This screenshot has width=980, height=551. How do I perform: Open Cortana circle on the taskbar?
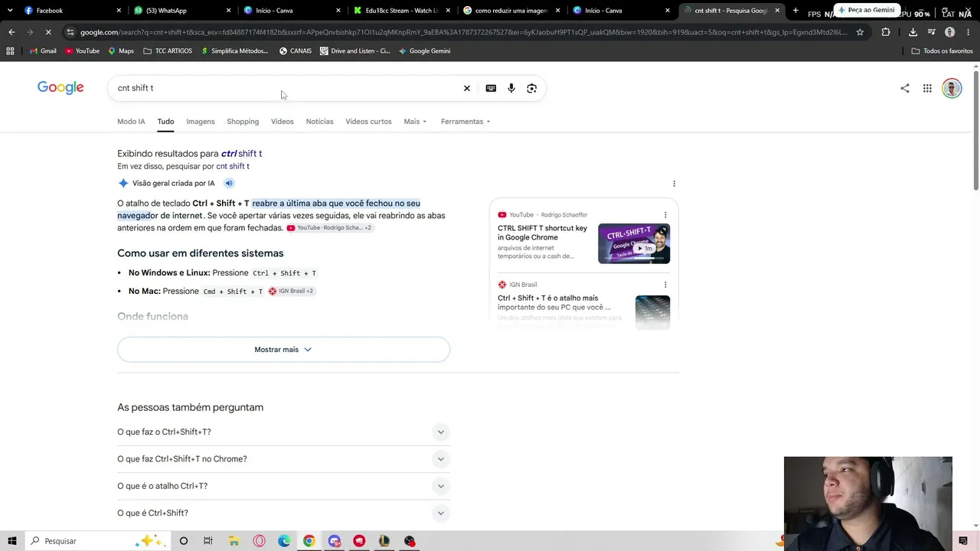184,541
